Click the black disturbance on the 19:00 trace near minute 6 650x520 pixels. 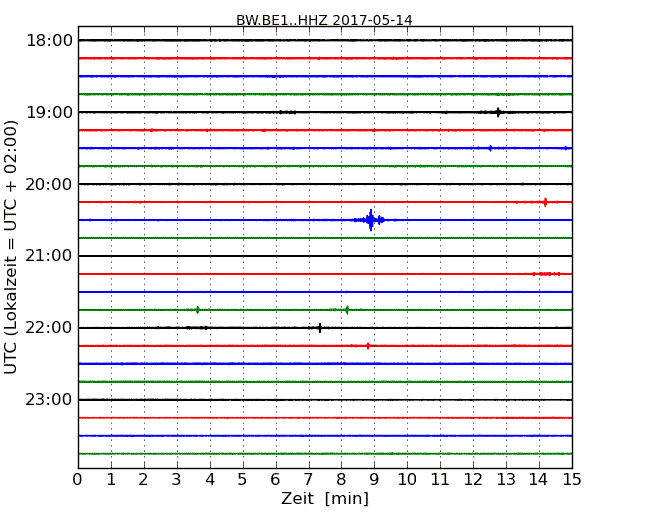[x=287, y=112]
